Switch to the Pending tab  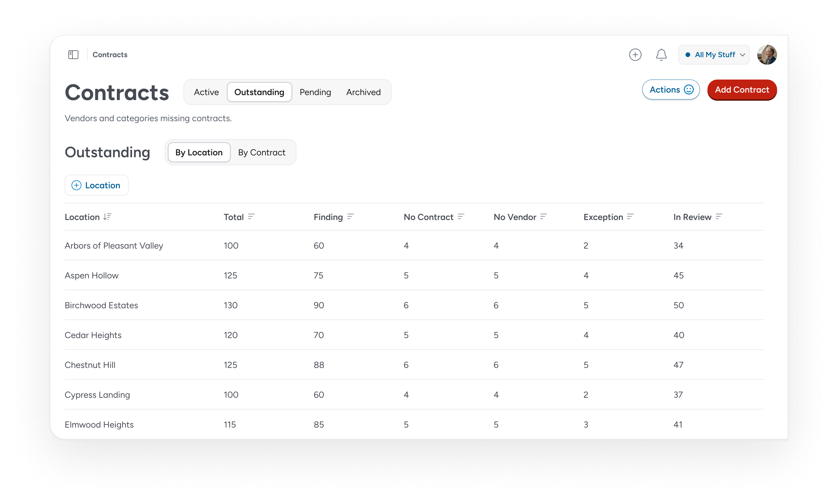tap(315, 92)
